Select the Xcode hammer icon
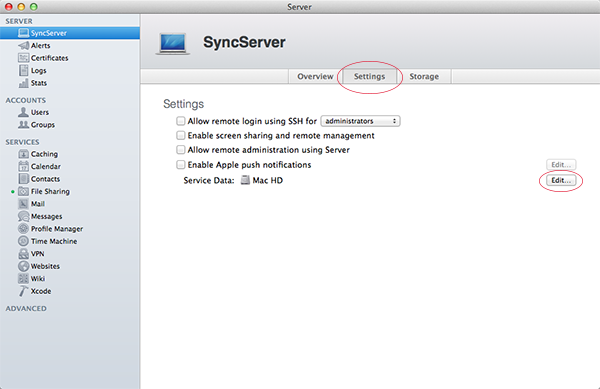Screen dimensions: 600x389 click(23, 291)
